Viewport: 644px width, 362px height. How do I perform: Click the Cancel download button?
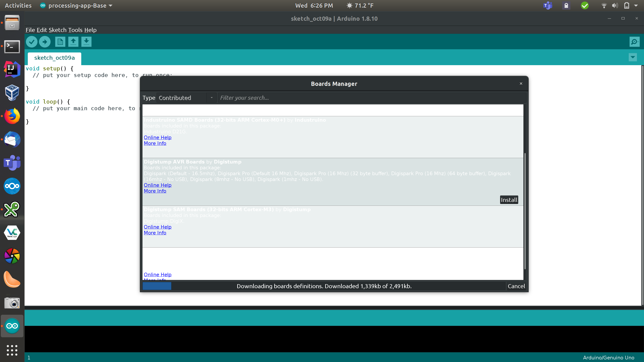click(516, 286)
